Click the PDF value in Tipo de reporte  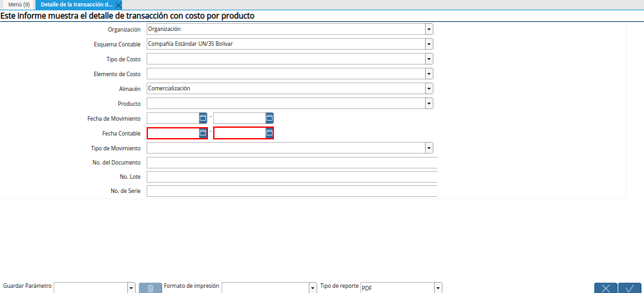tap(367, 288)
